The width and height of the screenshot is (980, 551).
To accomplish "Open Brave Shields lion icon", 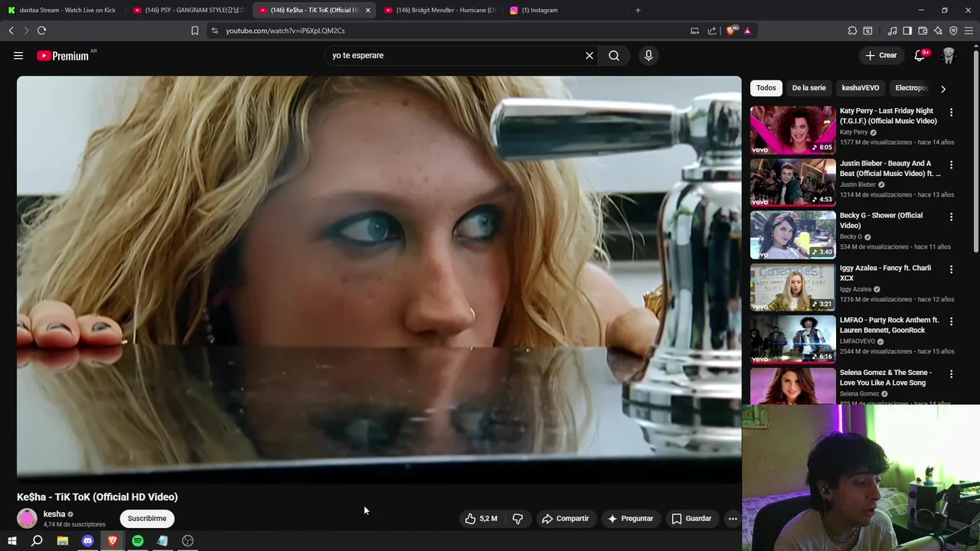I will [x=730, y=31].
